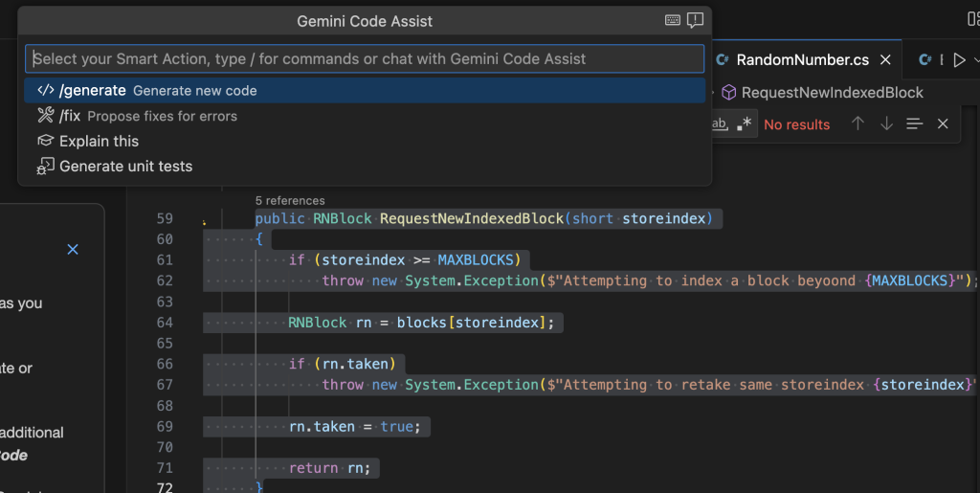The height and width of the screenshot is (493, 980).
Task: Select the Explain this smart action
Action: [x=365, y=142]
